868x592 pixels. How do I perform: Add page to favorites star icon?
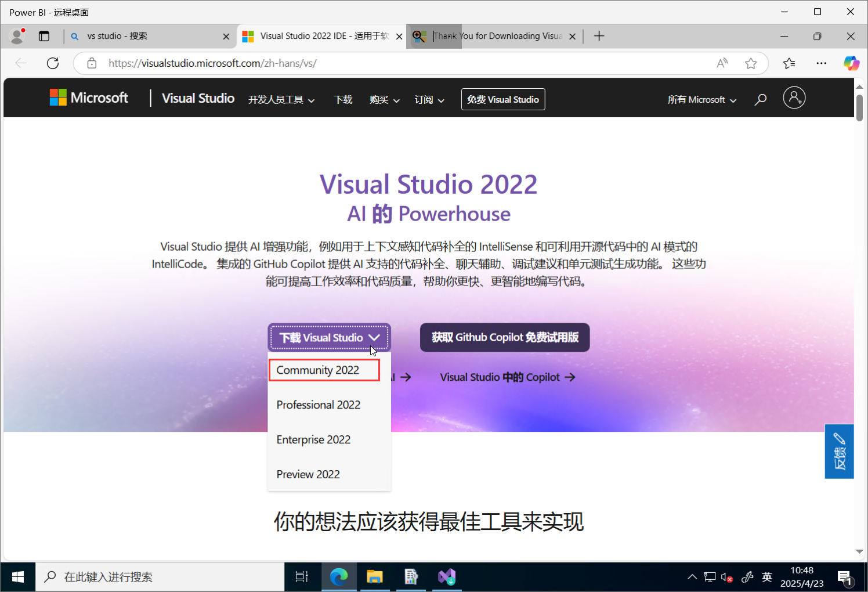(x=751, y=63)
